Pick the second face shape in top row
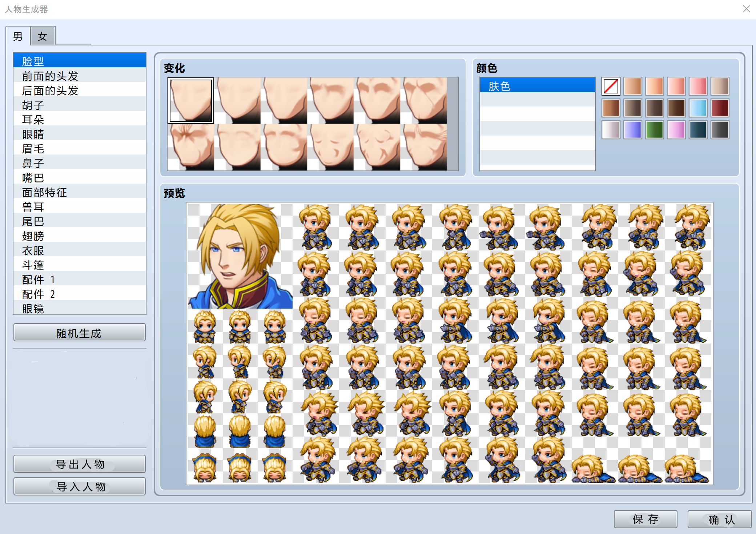 click(x=238, y=101)
